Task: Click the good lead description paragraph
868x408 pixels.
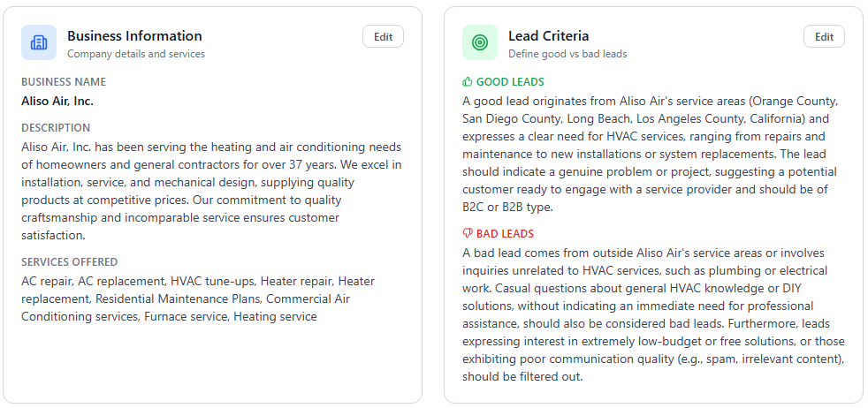Action: click(x=650, y=154)
